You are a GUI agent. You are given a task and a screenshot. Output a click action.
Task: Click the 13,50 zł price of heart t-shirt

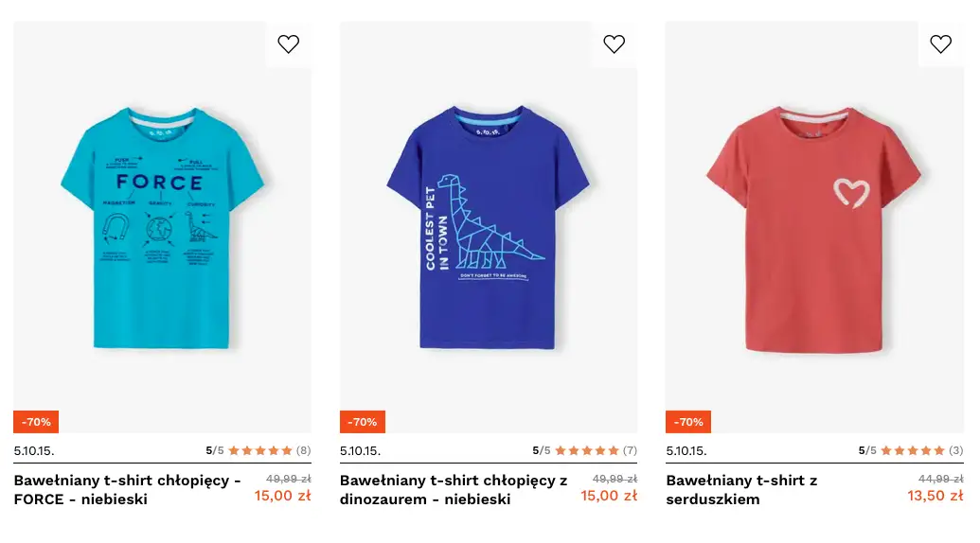point(935,496)
